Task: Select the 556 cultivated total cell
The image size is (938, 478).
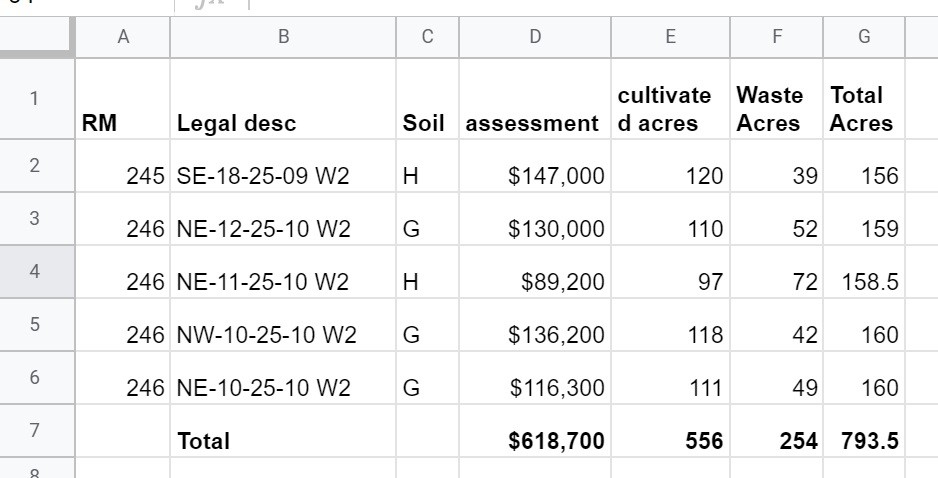Action: (x=671, y=431)
